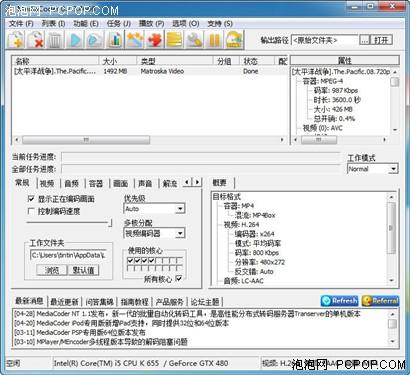Viewport: 410px width, 375px height.
Task: Open the bar chart statistics icon
Action: [114, 40]
